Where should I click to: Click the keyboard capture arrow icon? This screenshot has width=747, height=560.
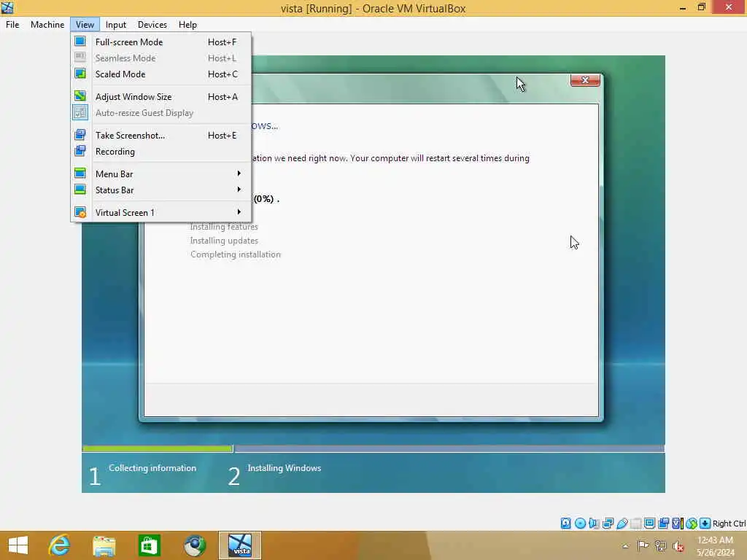tap(705, 524)
